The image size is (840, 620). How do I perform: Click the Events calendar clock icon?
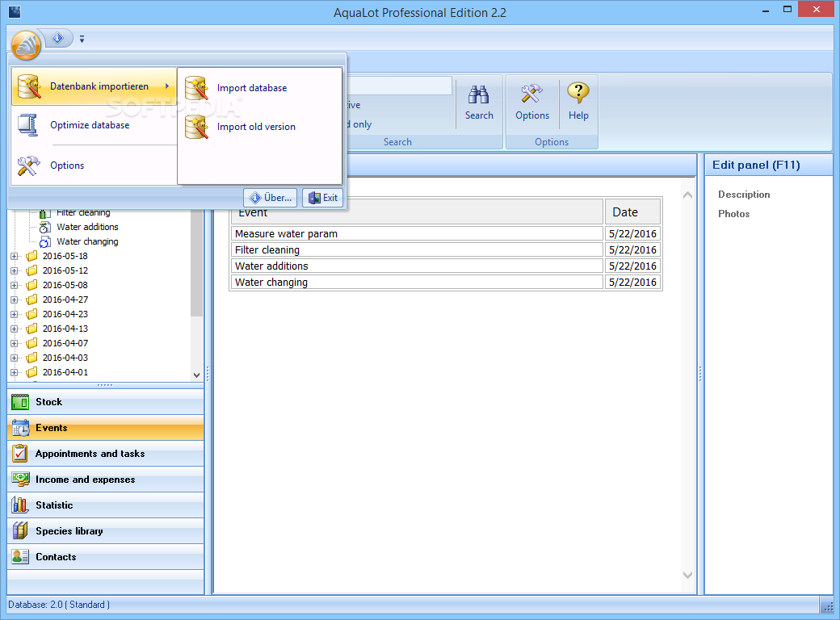coord(20,428)
